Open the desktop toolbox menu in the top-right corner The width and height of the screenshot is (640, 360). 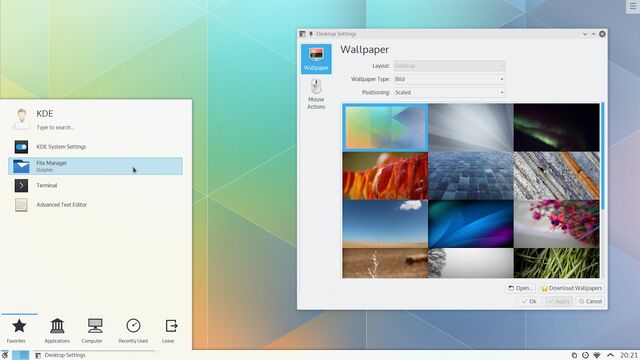coord(633,6)
